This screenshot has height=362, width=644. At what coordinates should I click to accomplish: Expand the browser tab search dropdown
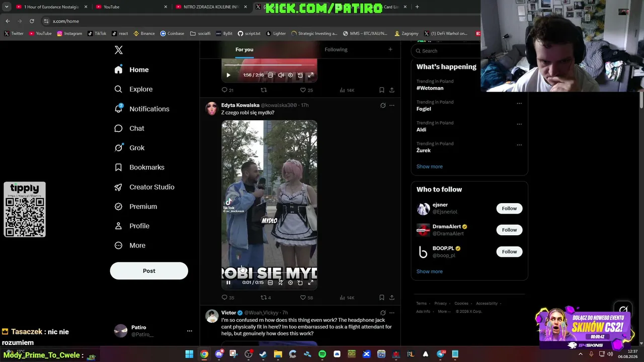click(x=7, y=7)
